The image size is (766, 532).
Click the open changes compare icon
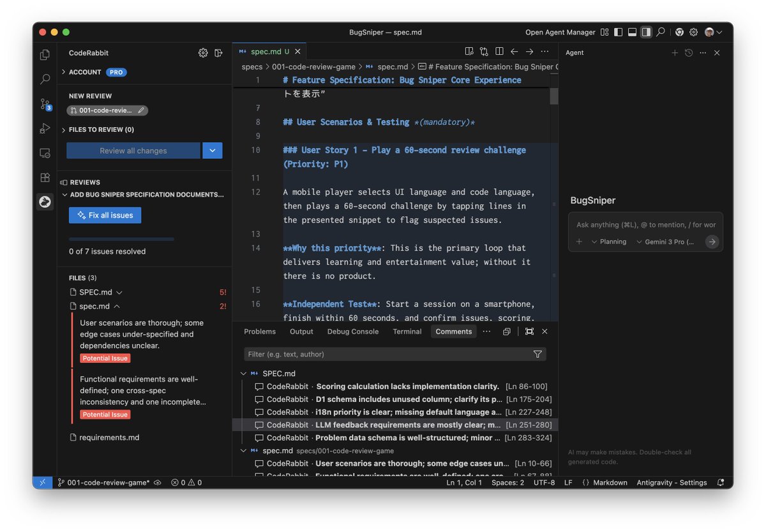[x=484, y=52]
